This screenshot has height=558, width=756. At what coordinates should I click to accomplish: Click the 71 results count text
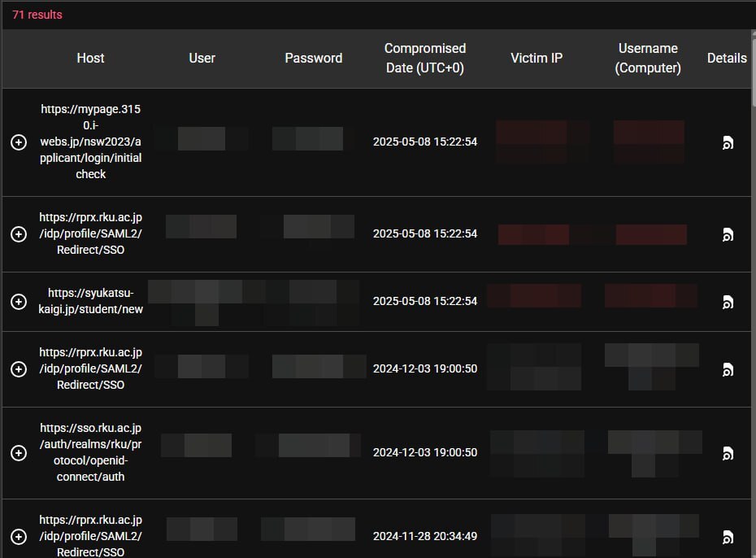pos(37,15)
